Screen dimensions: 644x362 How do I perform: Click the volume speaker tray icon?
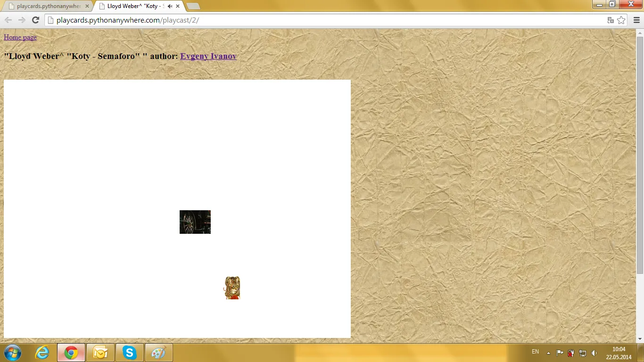pyautogui.click(x=594, y=353)
